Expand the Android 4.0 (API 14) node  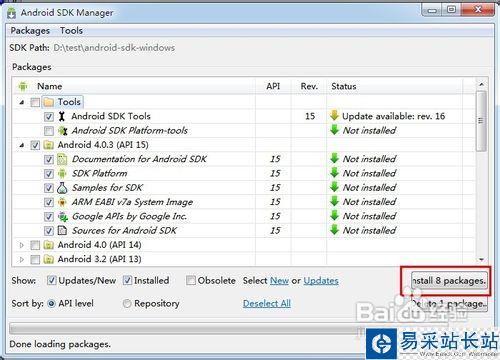coord(22,246)
